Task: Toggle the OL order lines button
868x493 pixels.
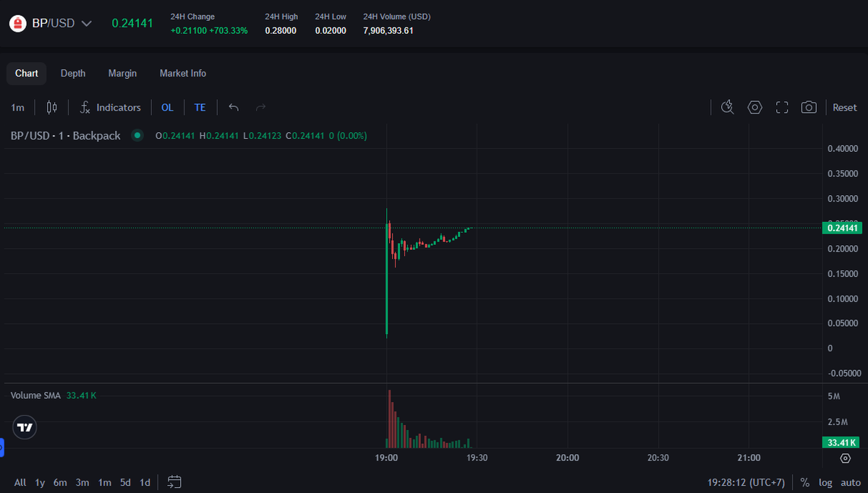Action: click(167, 107)
